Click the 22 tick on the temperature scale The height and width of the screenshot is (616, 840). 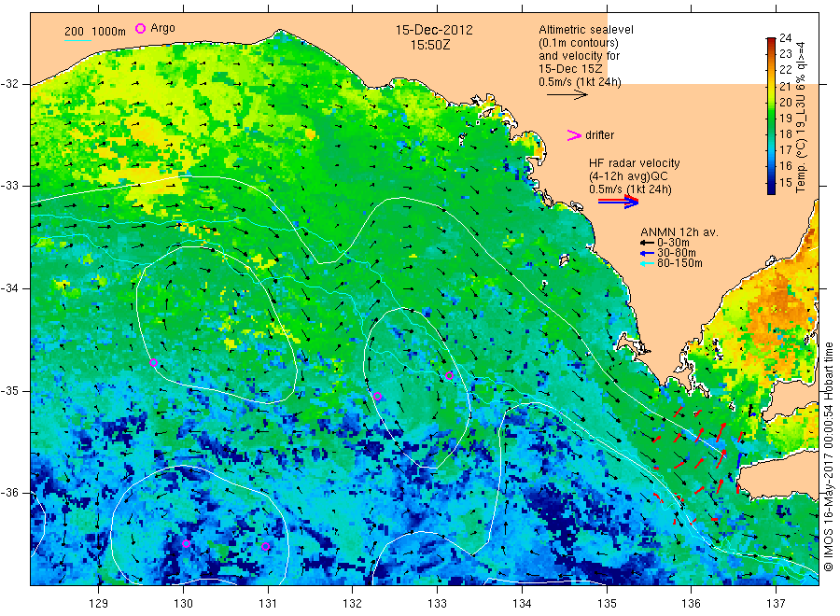[785, 70]
